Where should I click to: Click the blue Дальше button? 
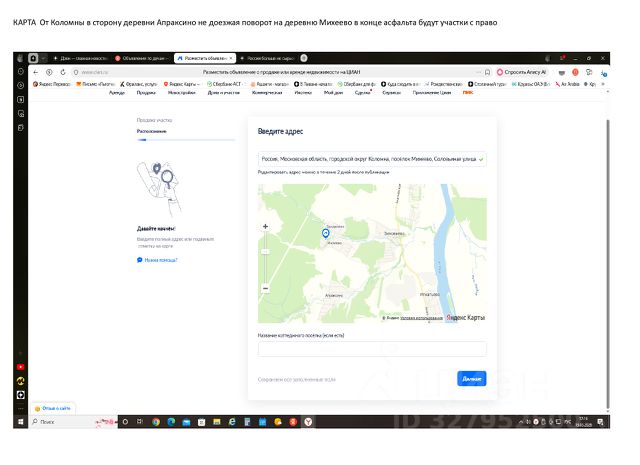click(471, 378)
